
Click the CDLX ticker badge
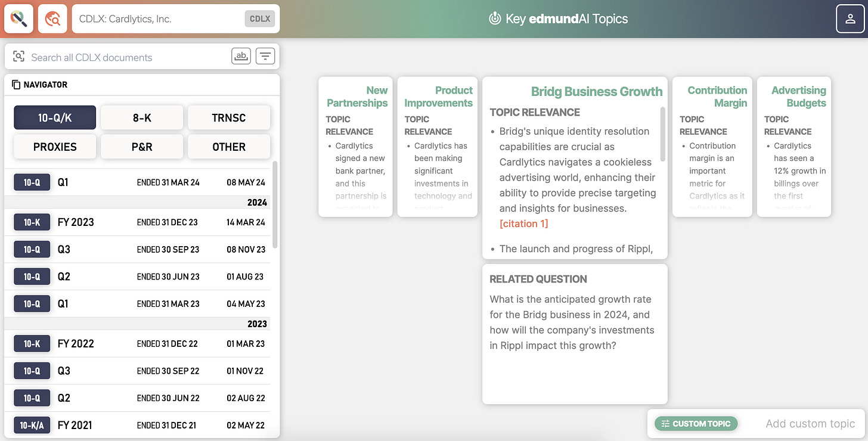260,18
